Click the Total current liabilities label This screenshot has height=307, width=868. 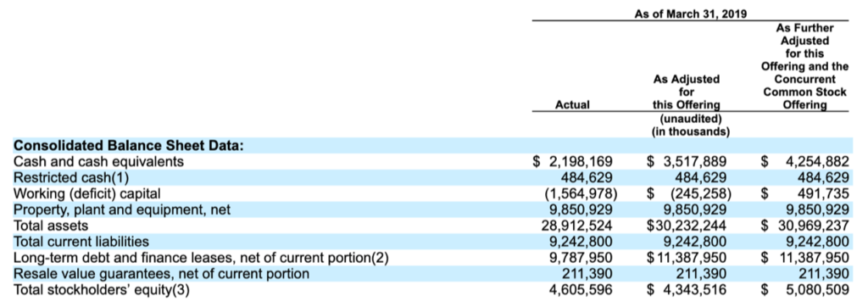(x=81, y=243)
